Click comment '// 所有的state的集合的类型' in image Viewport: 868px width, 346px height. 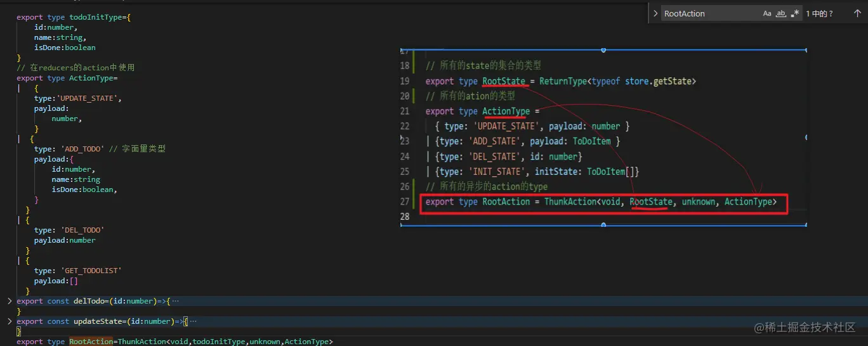click(483, 66)
